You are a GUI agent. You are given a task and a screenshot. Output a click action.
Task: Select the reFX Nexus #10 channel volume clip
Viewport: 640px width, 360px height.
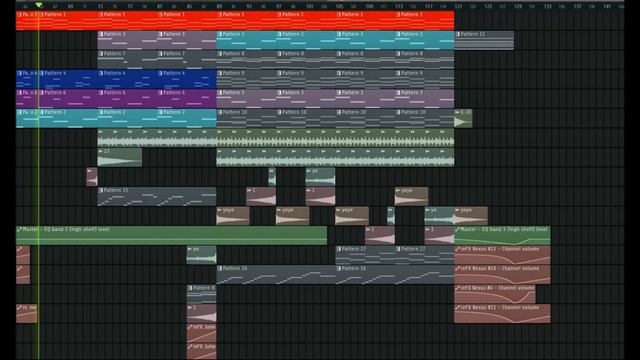coord(502,275)
